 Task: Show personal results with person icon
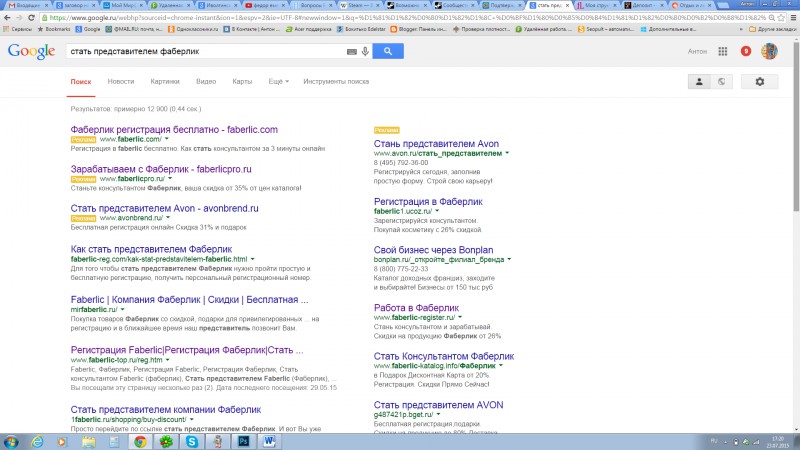pos(699,82)
